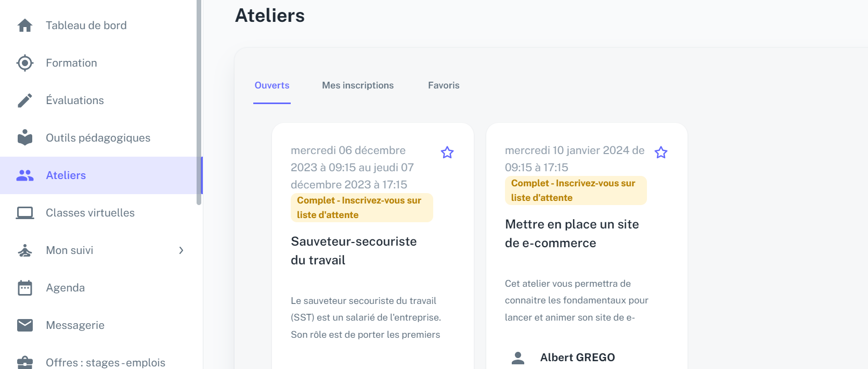
Task: Click the Classes virtuelles laptop icon
Action: point(25,213)
